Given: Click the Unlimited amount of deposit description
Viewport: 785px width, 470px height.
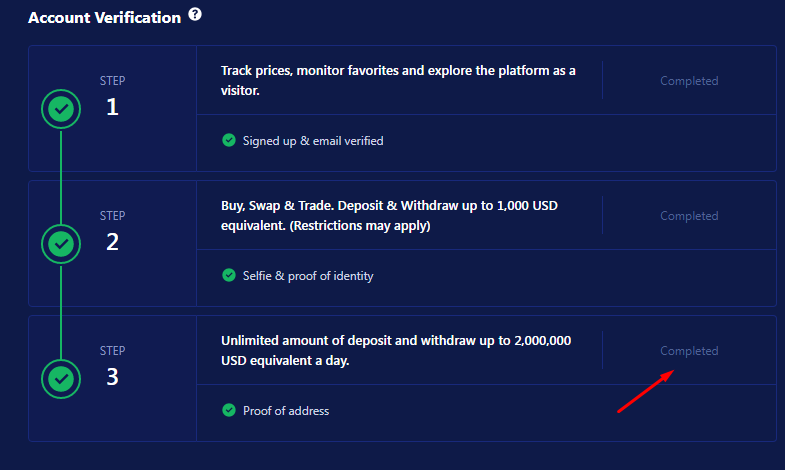Looking at the screenshot, I should 396,350.
